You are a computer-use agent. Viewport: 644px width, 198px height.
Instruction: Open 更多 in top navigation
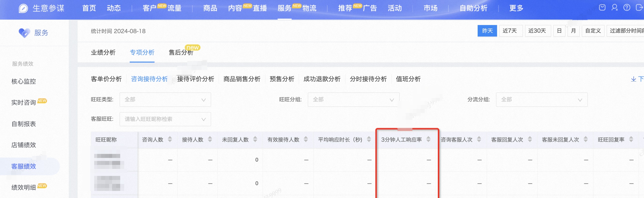click(516, 8)
